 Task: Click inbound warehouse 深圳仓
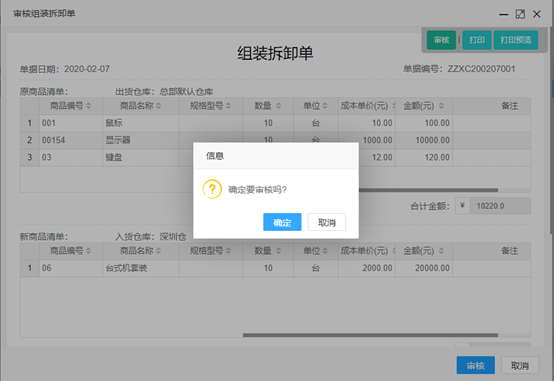173,237
